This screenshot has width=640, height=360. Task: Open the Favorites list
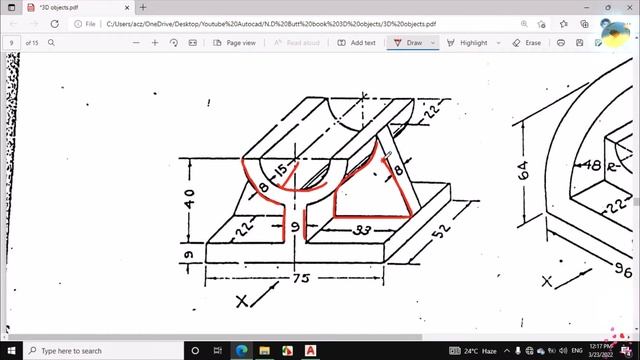pos(564,24)
